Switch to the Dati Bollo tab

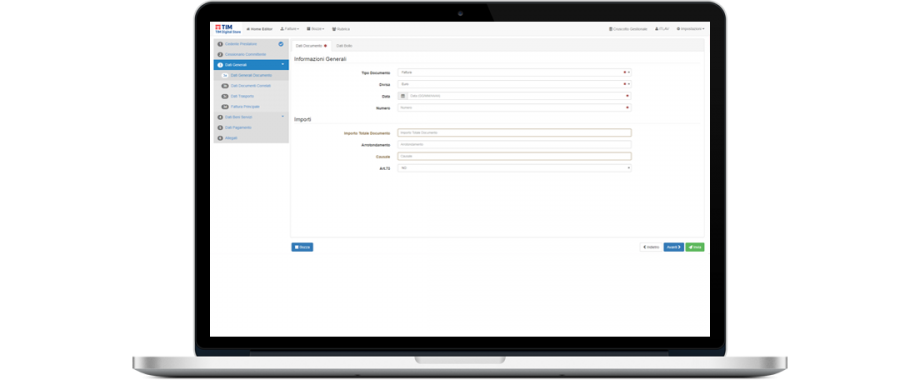[344, 46]
